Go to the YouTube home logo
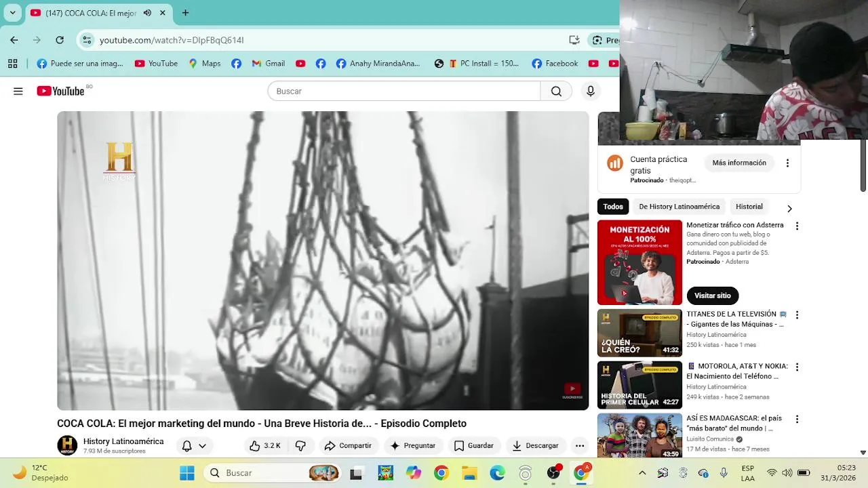Image resolution: width=868 pixels, height=488 pixels. 60,91
